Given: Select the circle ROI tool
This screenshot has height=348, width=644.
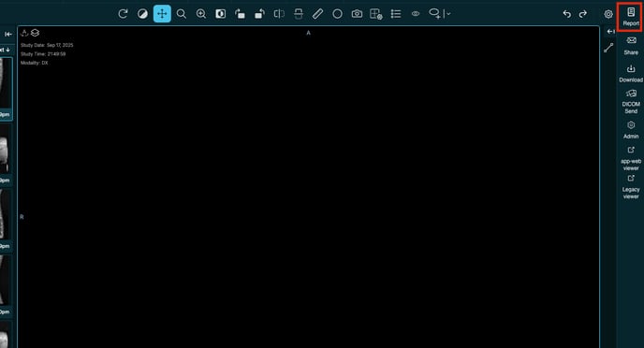Looking at the screenshot, I should point(337,14).
